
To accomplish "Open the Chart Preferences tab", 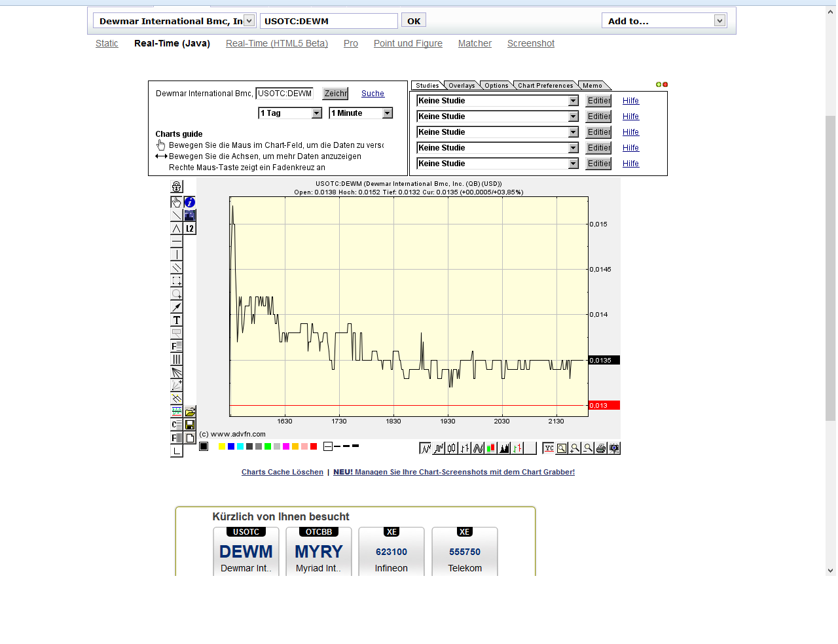I will click(545, 86).
